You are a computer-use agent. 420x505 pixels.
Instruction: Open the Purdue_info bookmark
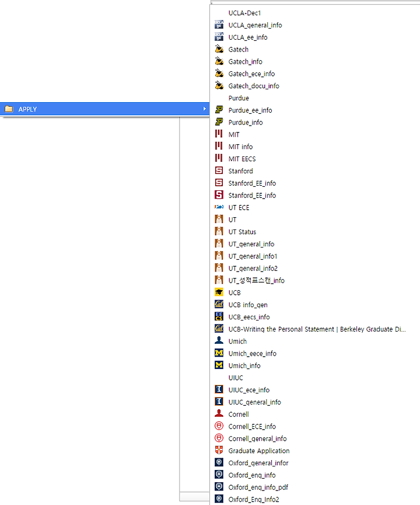(245, 123)
